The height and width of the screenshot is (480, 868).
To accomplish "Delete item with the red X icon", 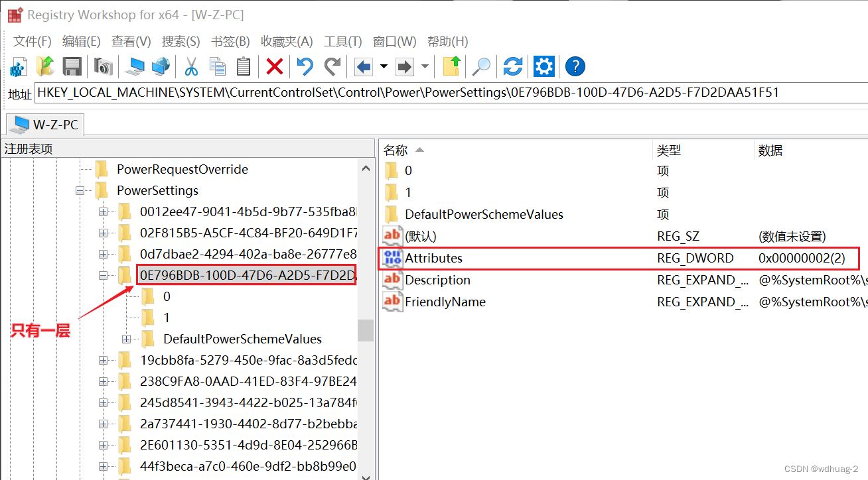I will pos(275,66).
